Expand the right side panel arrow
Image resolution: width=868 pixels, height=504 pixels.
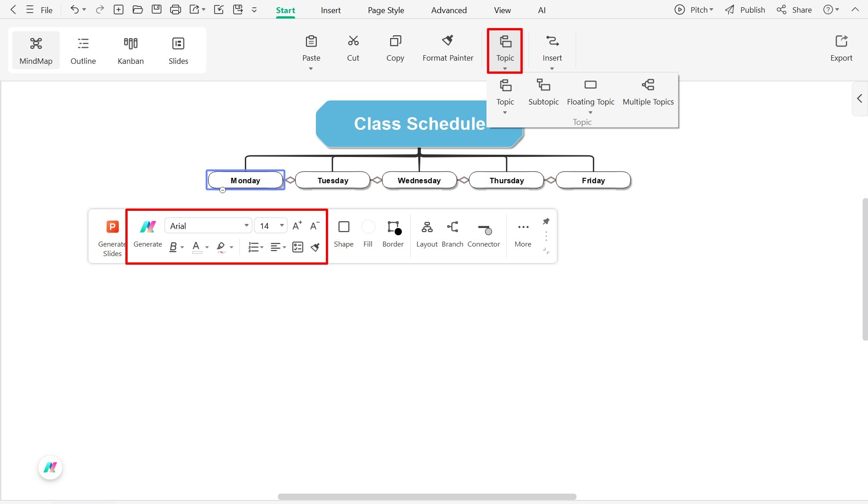(859, 98)
